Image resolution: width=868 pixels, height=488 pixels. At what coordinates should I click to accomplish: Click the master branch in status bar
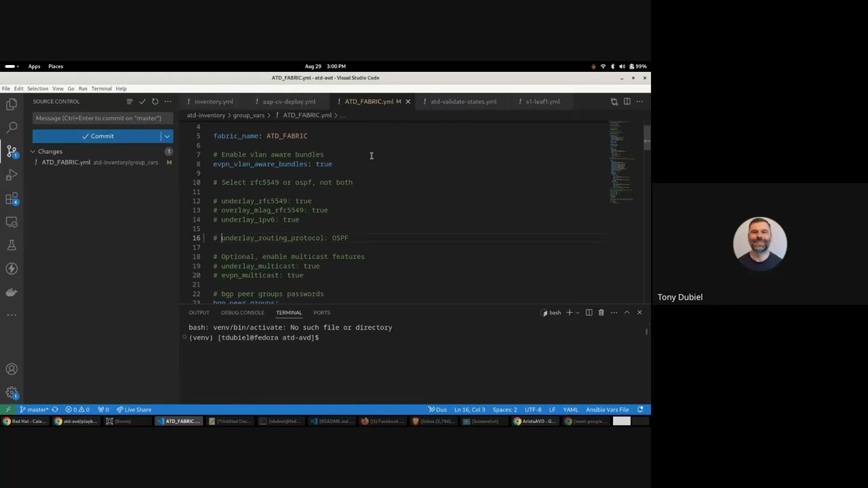34,409
